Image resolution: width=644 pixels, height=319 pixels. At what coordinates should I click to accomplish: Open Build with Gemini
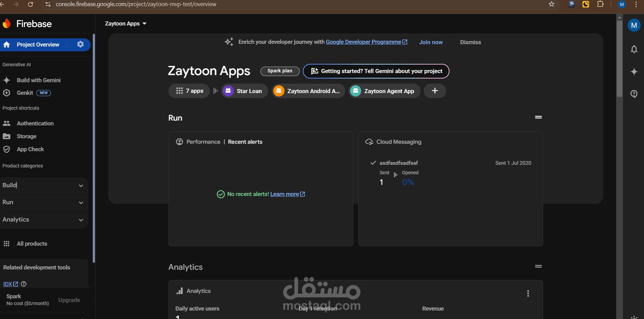(x=39, y=80)
